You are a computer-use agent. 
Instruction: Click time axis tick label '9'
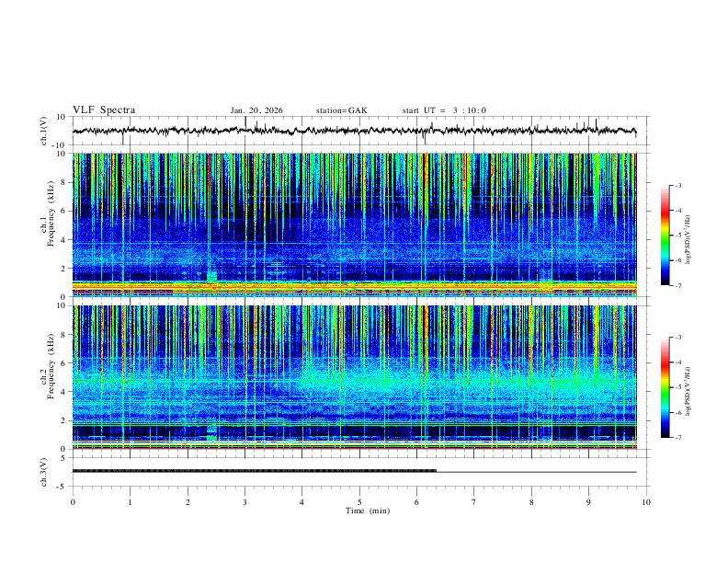[x=588, y=502]
